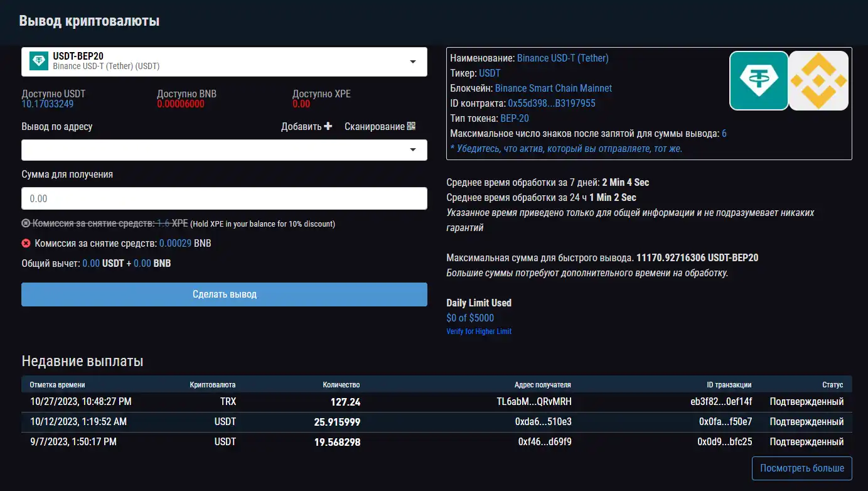This screenshot has height=491, width=868.
Task: Click the 19.568298 amount cell
Action: point(337,442)
